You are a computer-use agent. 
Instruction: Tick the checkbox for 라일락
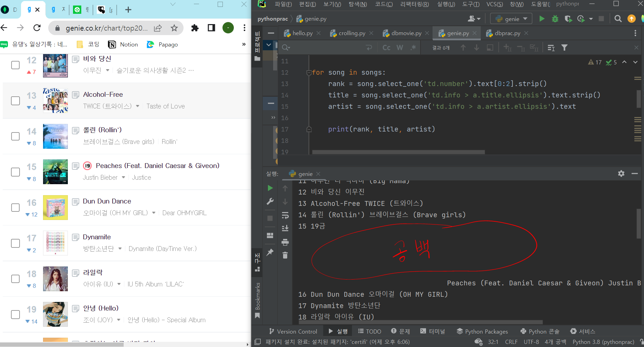click(15, 279)
